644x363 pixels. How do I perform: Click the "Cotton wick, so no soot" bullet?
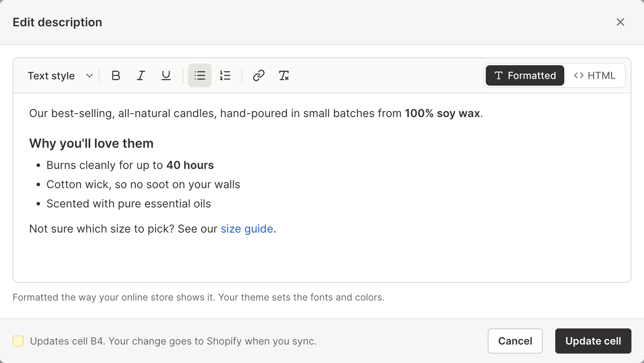tap(143, 184)
